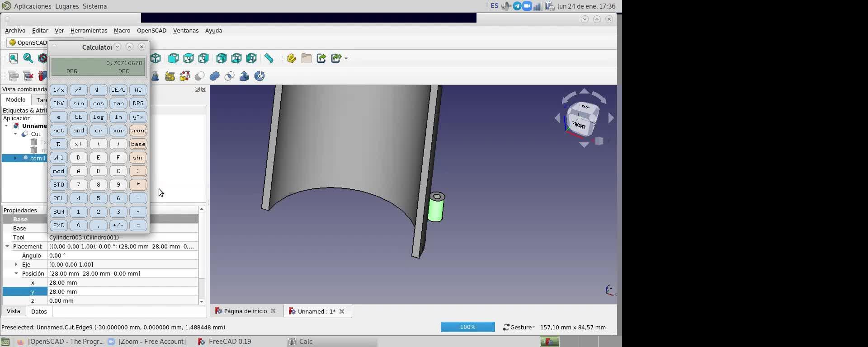This screenshot has height=347, width=868.
Task: Click the calculator sin button
Action: point(79,103)
